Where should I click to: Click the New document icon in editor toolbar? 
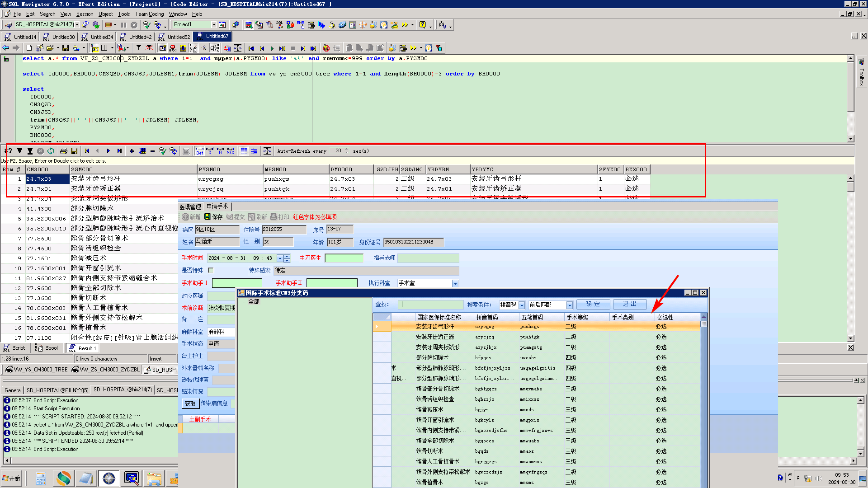click(29, 48)
